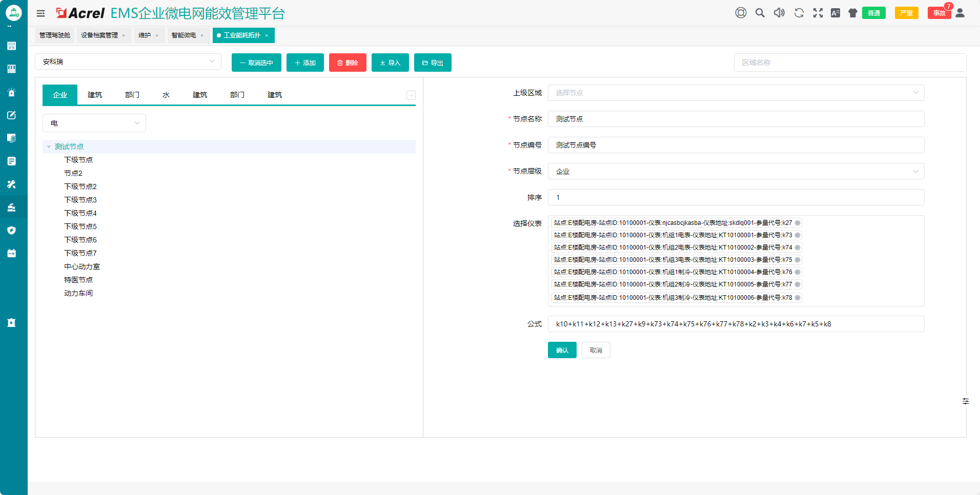Image resolution: width=980 pixels, height=495 pixels.
Task: Click the 节点名称 input field
Action: pyautogui.click(x=736, y=119)
